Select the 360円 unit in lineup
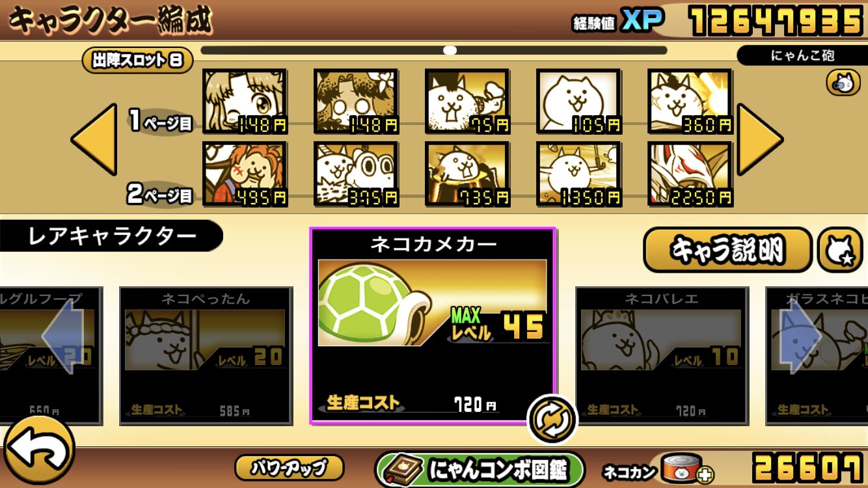 click(690, 102)
